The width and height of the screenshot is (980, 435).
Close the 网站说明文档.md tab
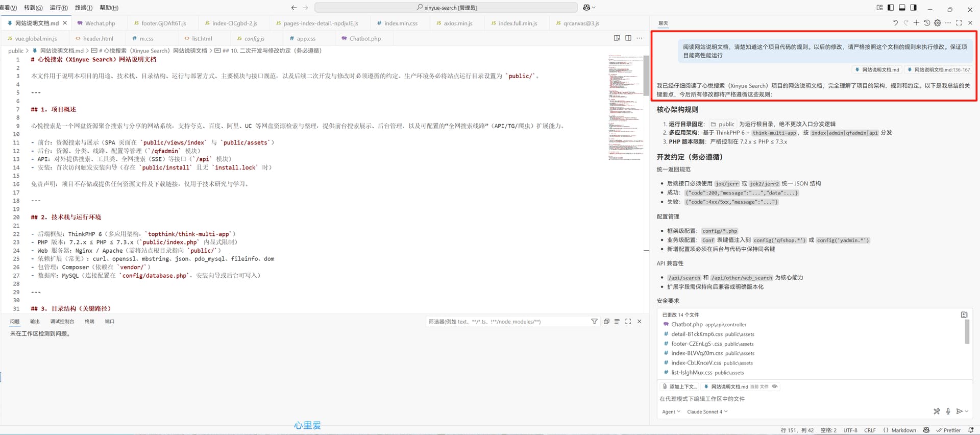[65, 23]
